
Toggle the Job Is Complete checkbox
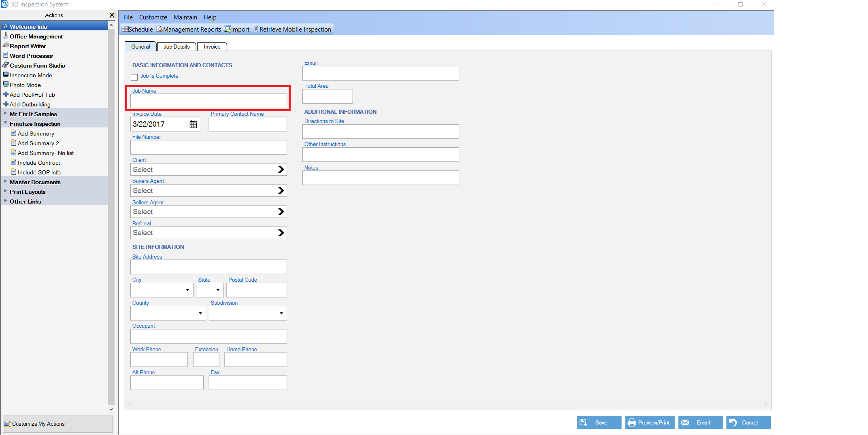click(134, 77)
